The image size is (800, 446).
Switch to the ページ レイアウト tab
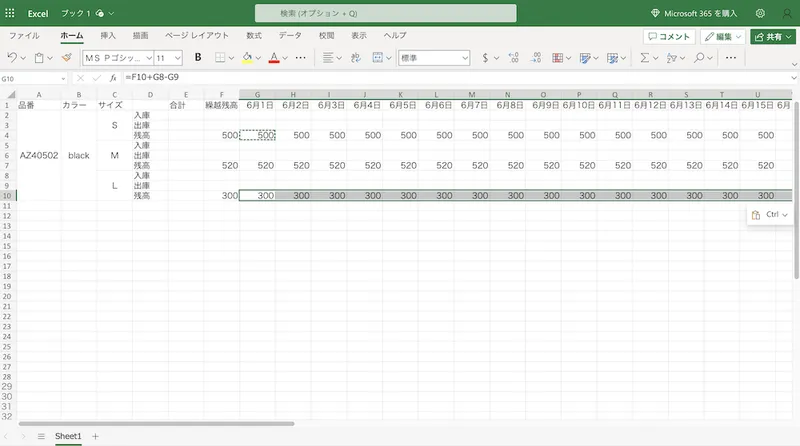[196, 36]
